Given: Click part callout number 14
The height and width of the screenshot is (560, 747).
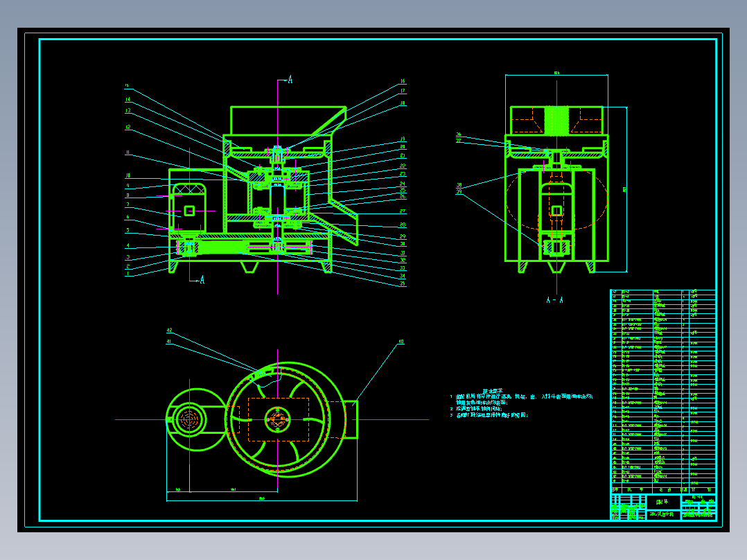Looking at the screenshot, I should point(128,100).
